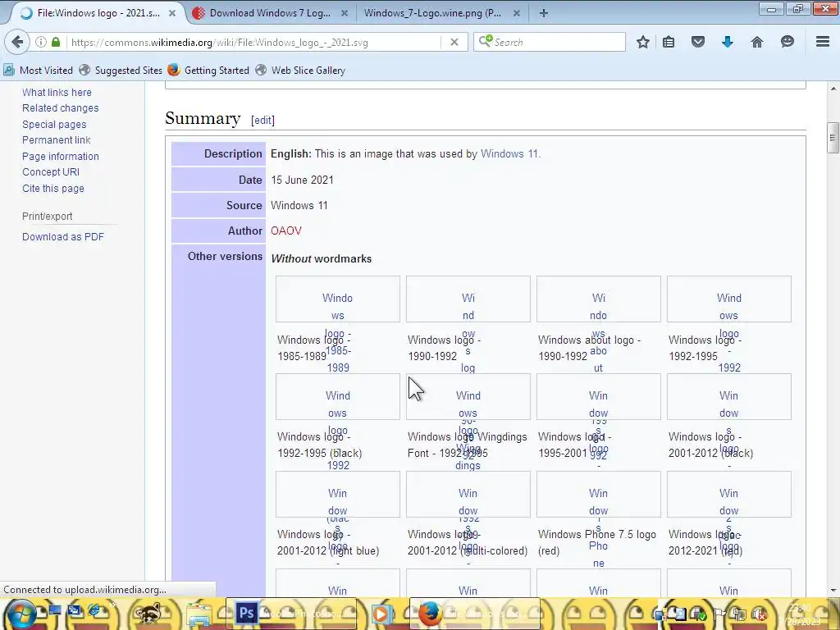This screenshot has height=630, width=840.
Task: Click the URL address bar
Action: click(x=254, y=43)
